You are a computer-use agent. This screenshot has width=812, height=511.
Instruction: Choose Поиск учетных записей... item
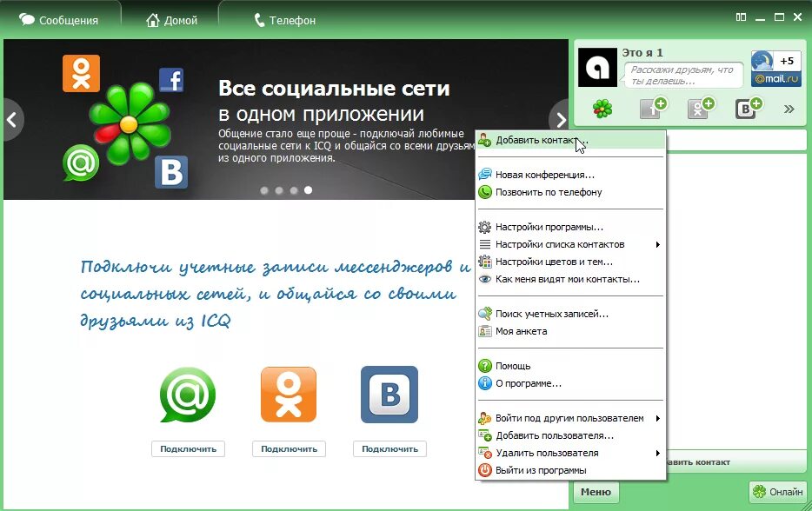pos(570,314)
